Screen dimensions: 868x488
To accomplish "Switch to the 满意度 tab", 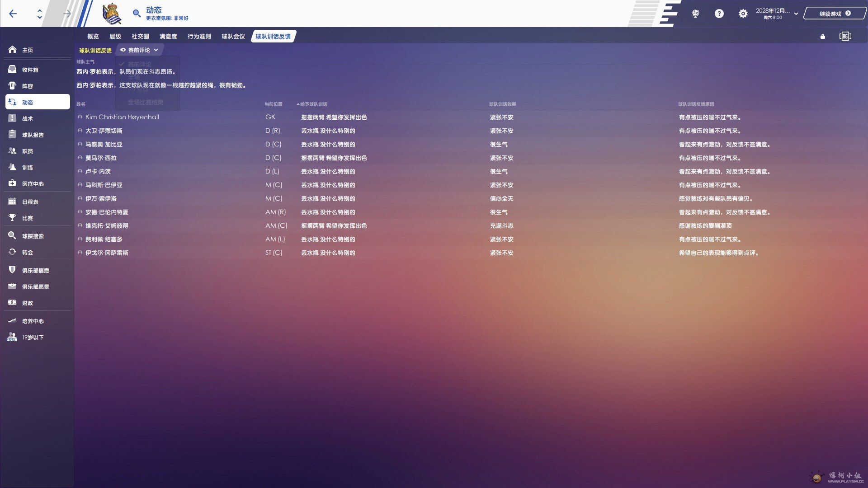I will tap(168, 37).
